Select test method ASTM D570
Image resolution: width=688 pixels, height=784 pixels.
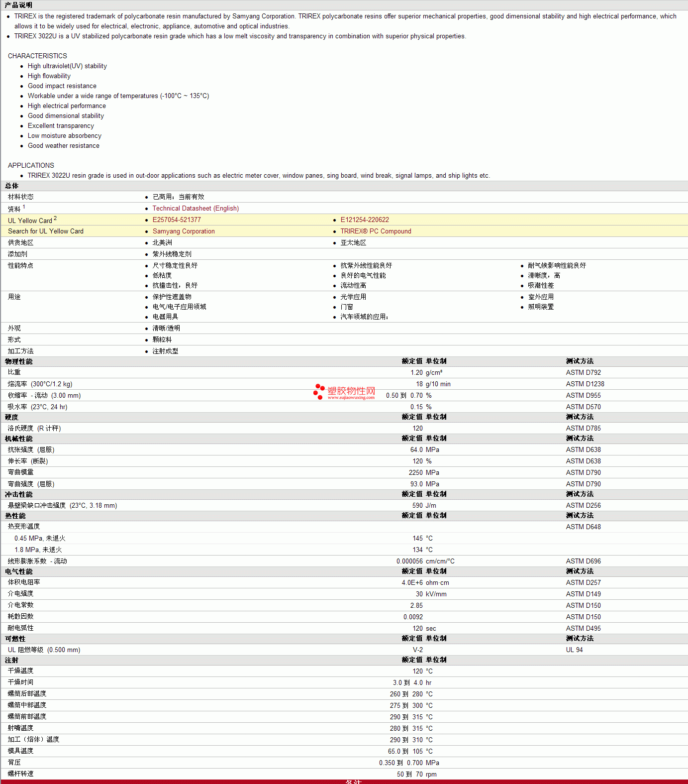click(584, 407)
